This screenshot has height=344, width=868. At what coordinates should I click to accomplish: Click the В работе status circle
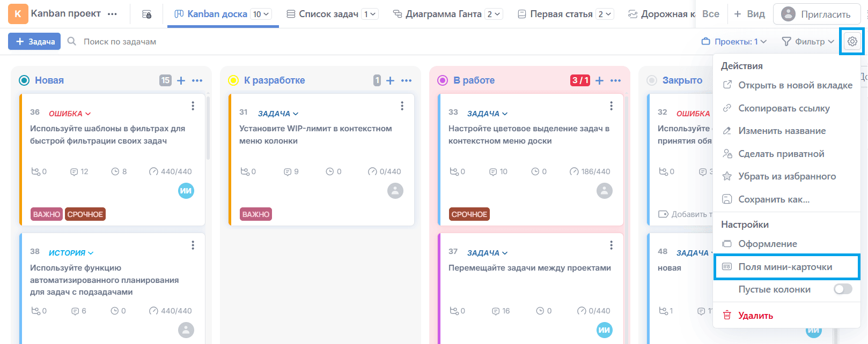(443, 80)
